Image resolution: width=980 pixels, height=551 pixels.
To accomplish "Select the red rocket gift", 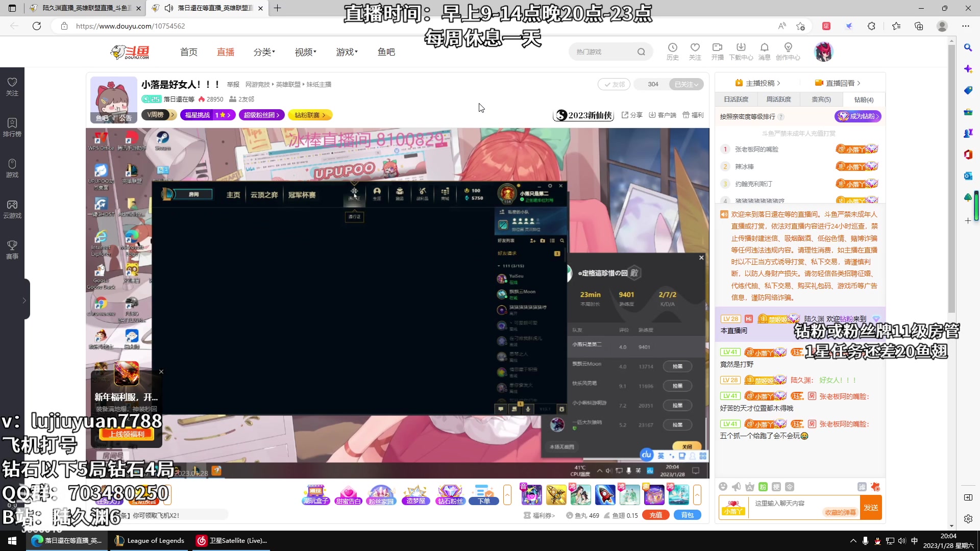I will [605, 494].
